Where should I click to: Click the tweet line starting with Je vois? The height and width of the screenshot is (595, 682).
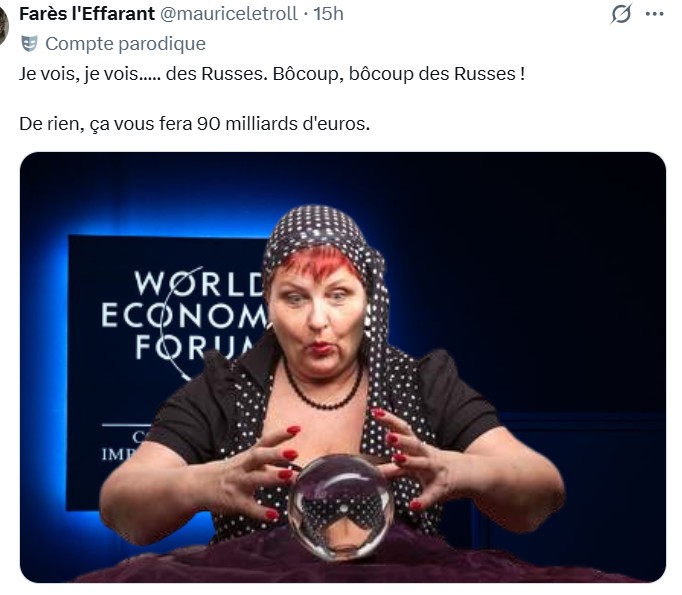pyautogui.click(x=272, y=74)
